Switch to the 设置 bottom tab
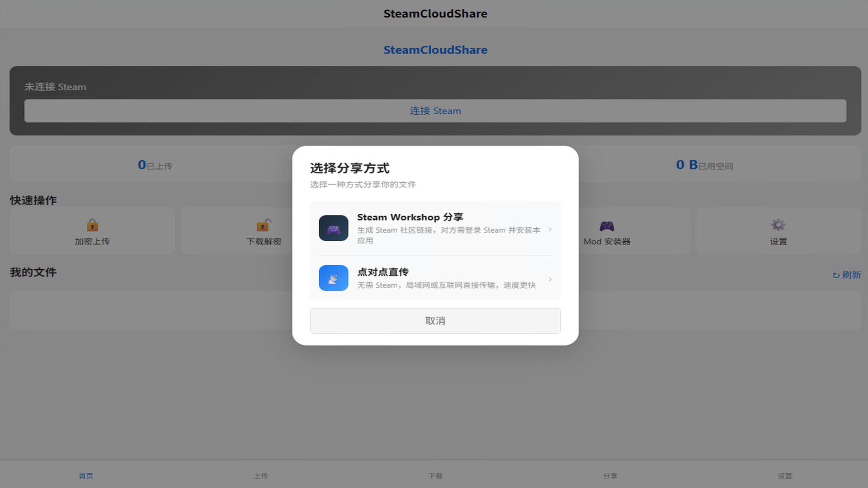Screen dimensions: 868x488 click(785, 476)
